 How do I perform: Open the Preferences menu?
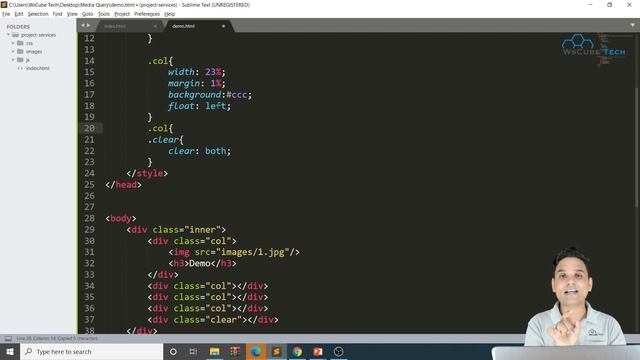[147, 14]
